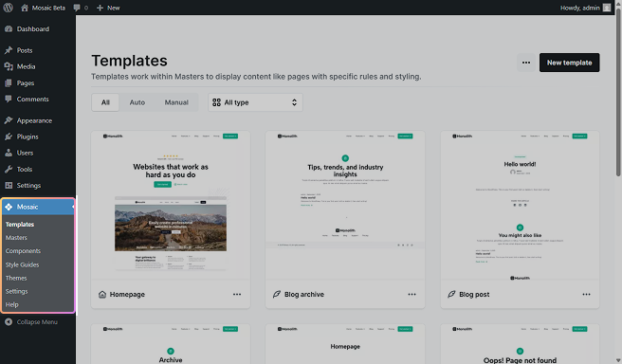Click the Collapse Menu arrow icon

9,322
